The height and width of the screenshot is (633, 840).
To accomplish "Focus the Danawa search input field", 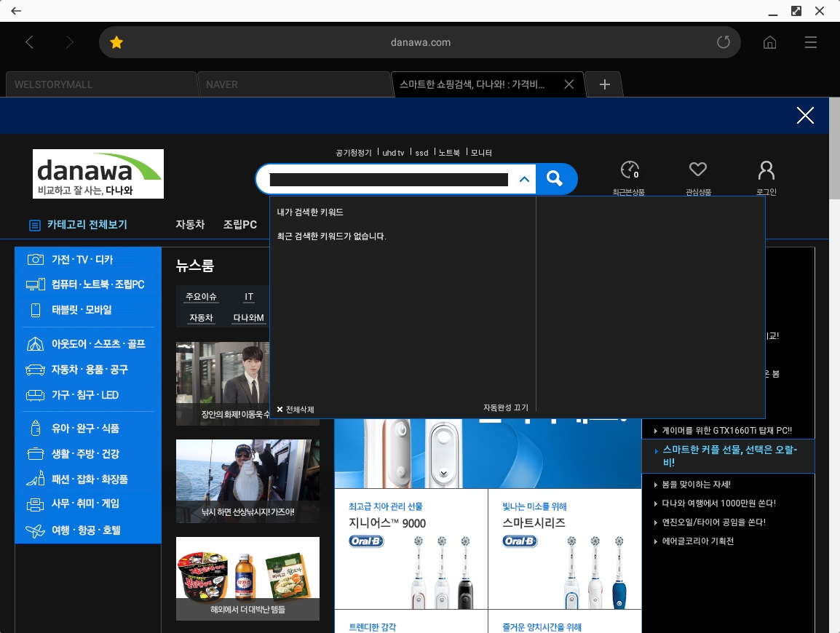I will [x=389, y=180].
